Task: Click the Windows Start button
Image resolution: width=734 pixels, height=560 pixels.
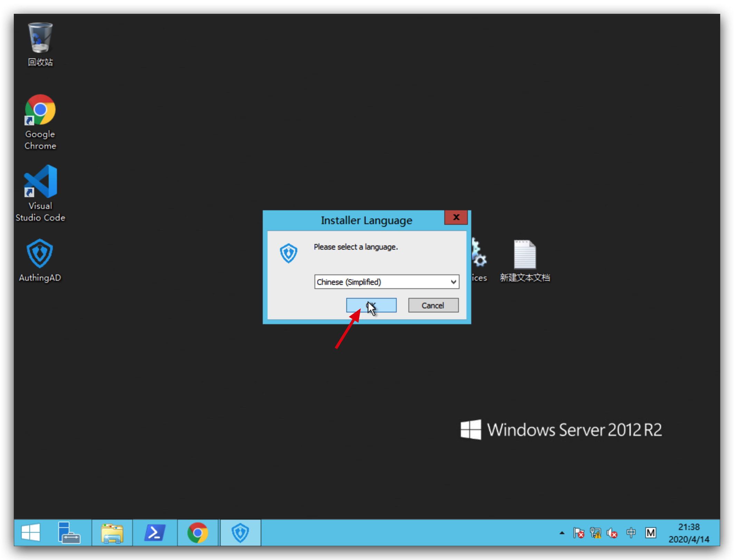Action: 31,533
